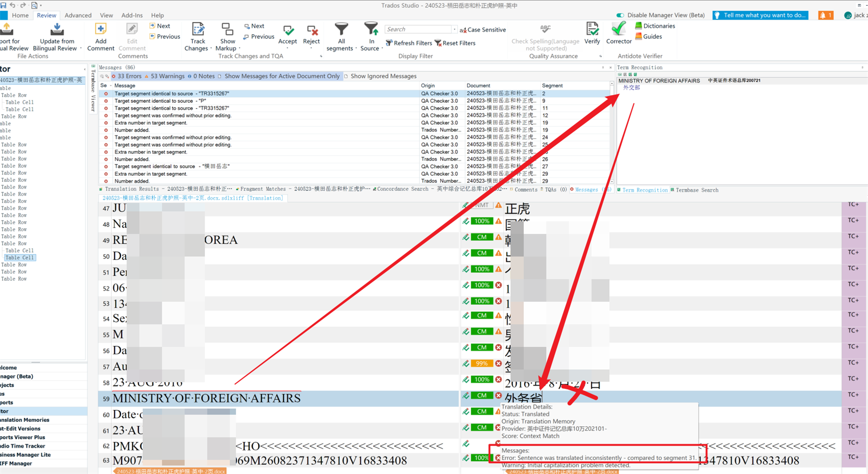The image size is (868, 474).
Task: Open the Advanced ribbon tab
Action: [x=78, y=15]
